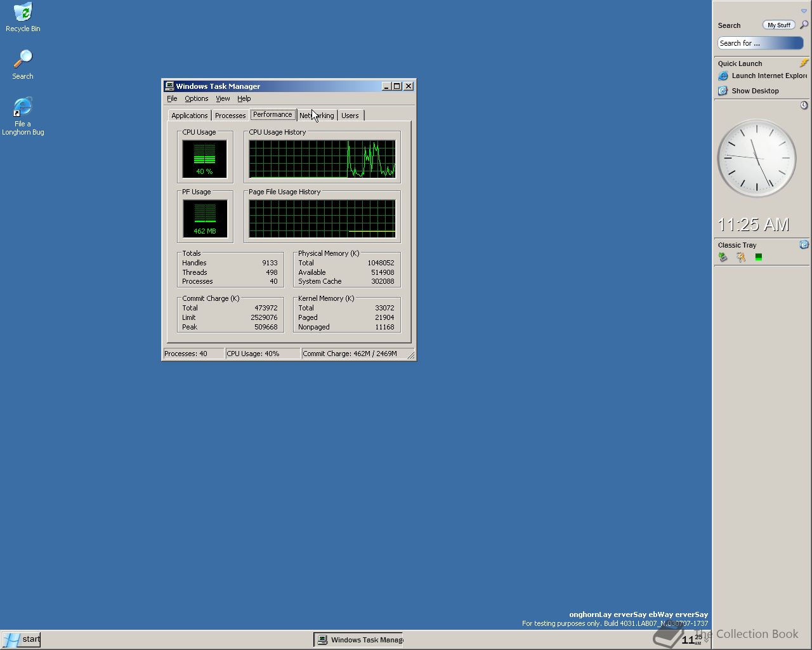
Task: Switch to the Processes tab
Action: click(230, 116)
